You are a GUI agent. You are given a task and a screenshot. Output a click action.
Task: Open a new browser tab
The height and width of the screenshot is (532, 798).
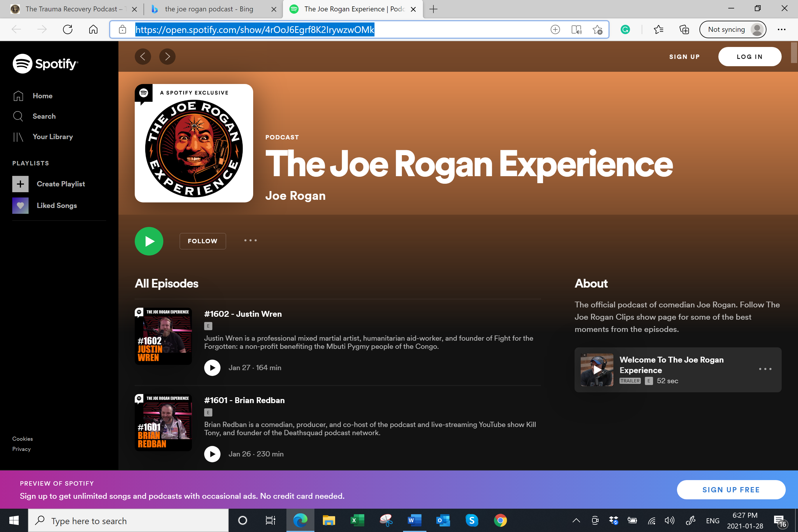pos(433,9)
